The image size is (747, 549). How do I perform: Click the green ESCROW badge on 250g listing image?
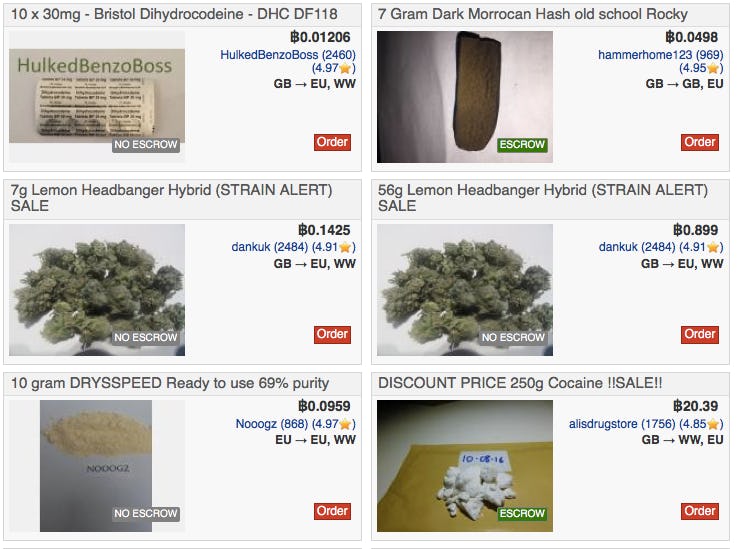[522, 514]
